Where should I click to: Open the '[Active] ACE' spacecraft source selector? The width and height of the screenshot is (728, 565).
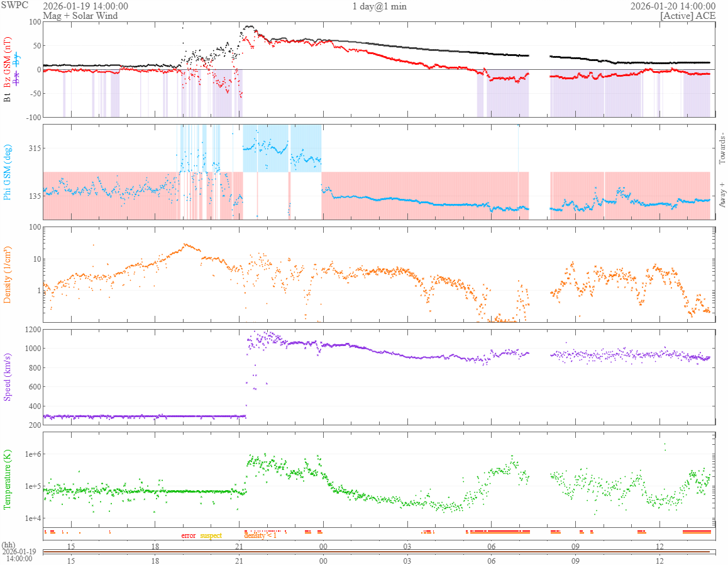point(688,15)
